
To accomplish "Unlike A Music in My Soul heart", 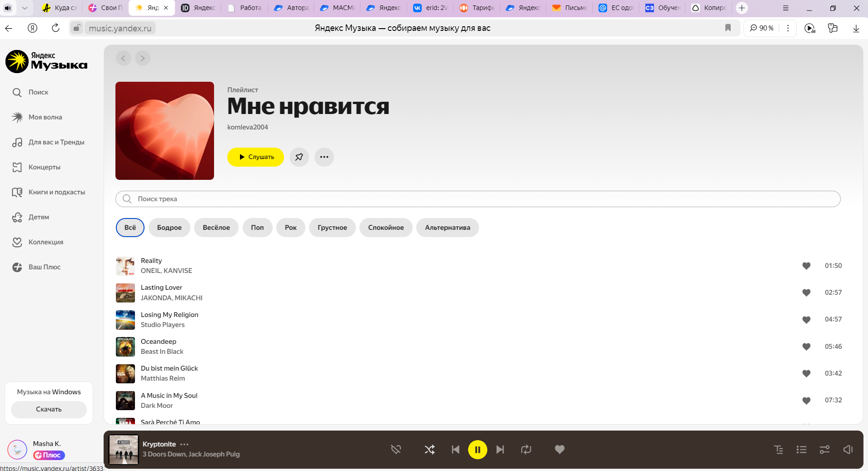I will click(806, 401).
